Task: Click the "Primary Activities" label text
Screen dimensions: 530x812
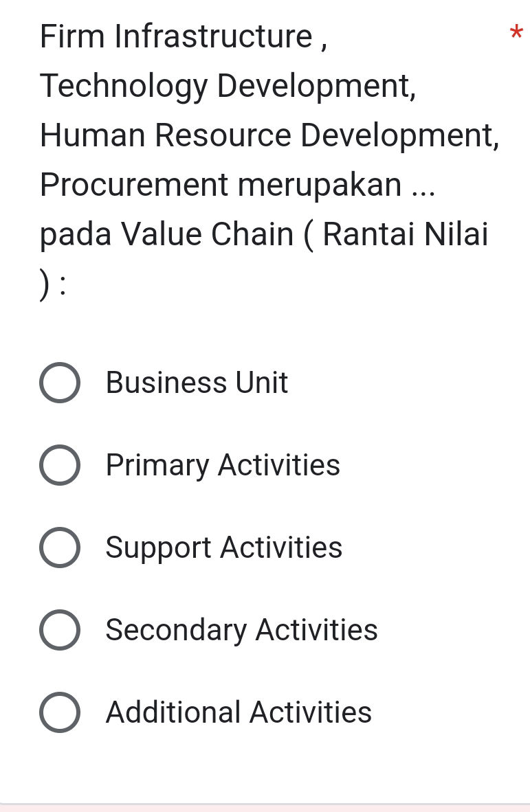Action: point(223,465)
